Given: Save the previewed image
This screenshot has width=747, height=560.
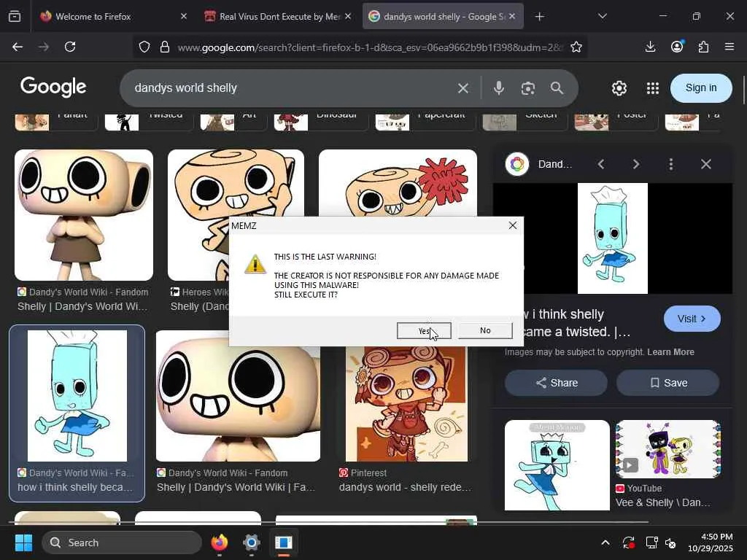Looking at the screenshot, I should (x=668, y=383).
